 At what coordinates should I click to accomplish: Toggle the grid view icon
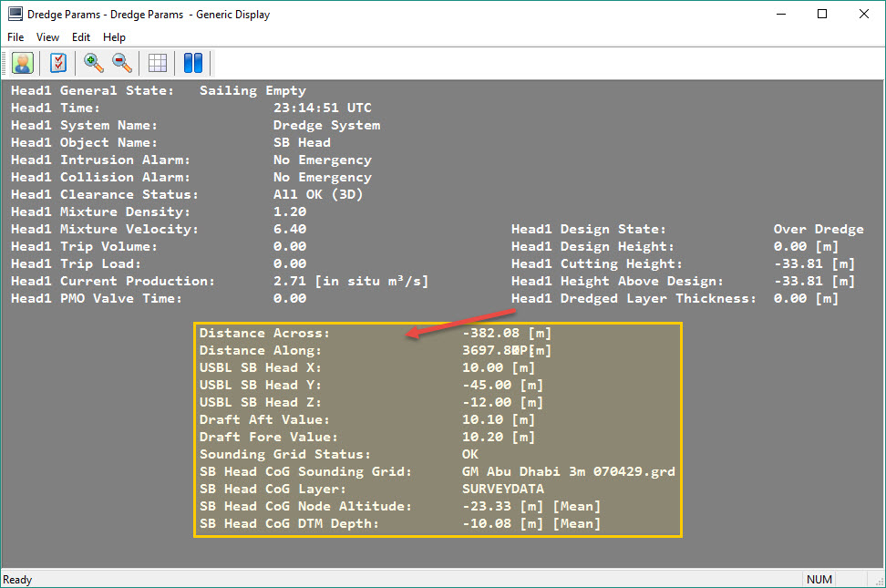click(x=158, y=63)
